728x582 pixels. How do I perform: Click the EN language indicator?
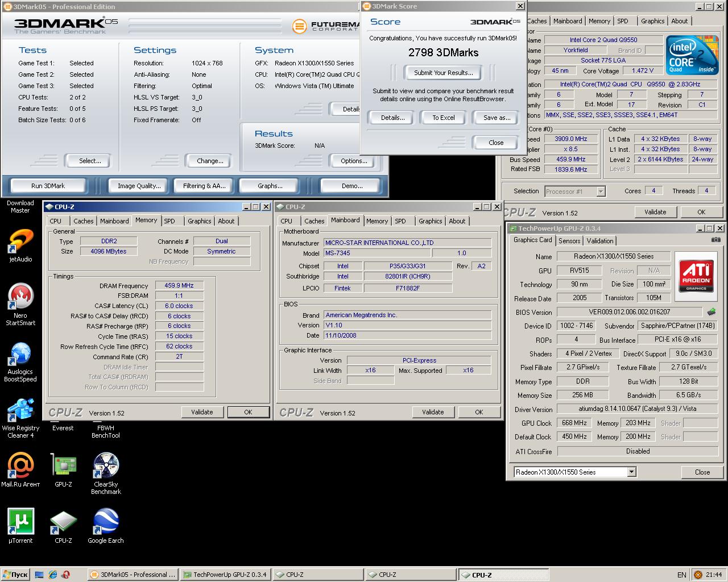point(681,575)
